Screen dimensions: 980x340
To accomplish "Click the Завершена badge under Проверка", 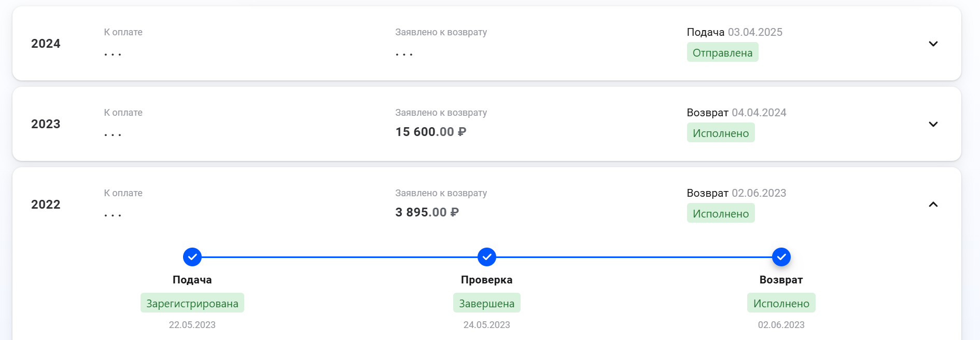I will (x=486, y=303).
